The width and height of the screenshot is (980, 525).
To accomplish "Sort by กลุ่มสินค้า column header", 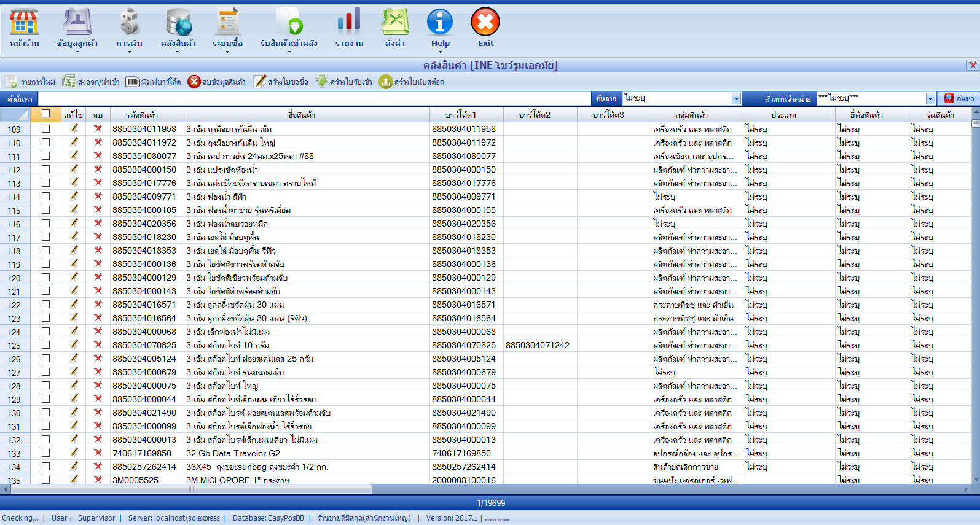I will point(697,115).
